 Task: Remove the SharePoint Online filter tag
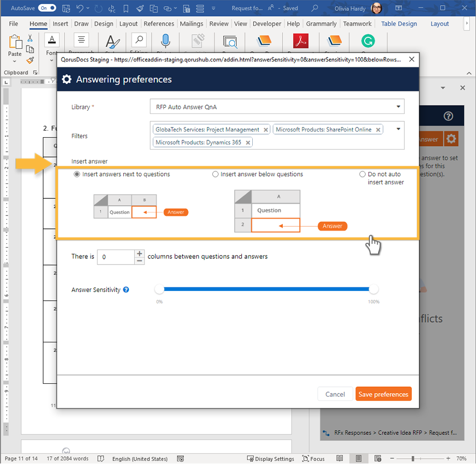point(378,130)
